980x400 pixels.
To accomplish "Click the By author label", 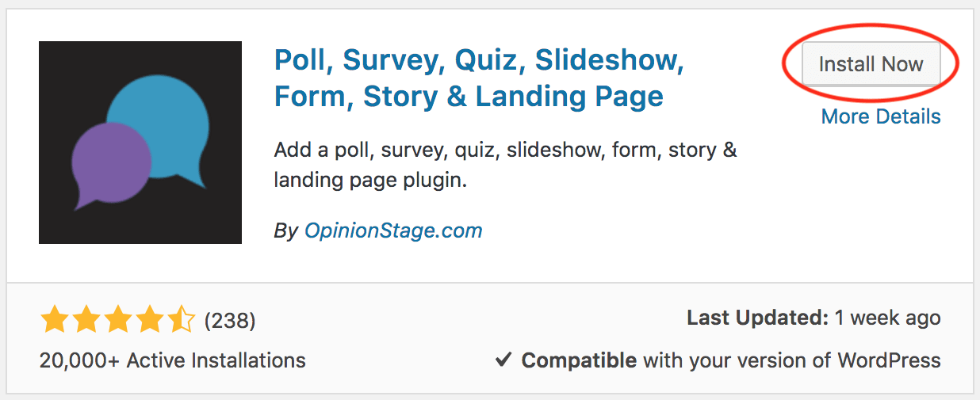I will pyautogui.click(x=285, y=231).
